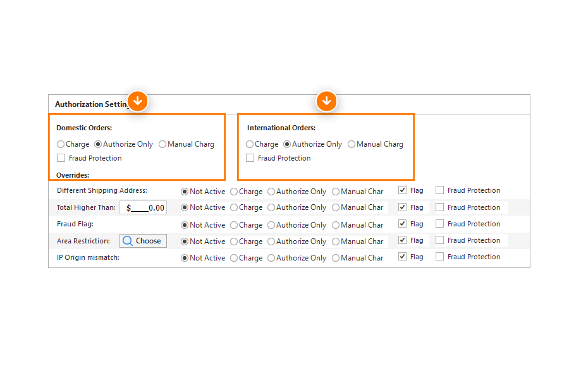The height and width of the screenshot is (392, 569).
Task: Set Area Restriction to Manual Charge
Action: [x=336, y=242]
